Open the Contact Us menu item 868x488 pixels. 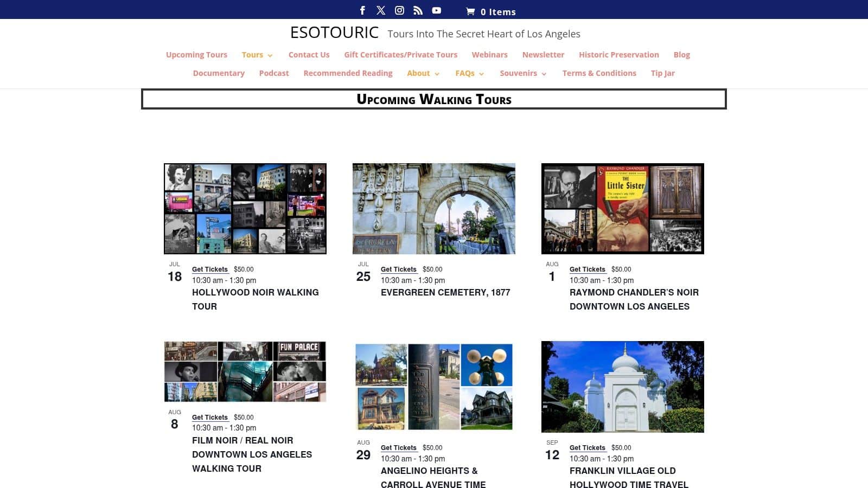[x=309, y=55]
